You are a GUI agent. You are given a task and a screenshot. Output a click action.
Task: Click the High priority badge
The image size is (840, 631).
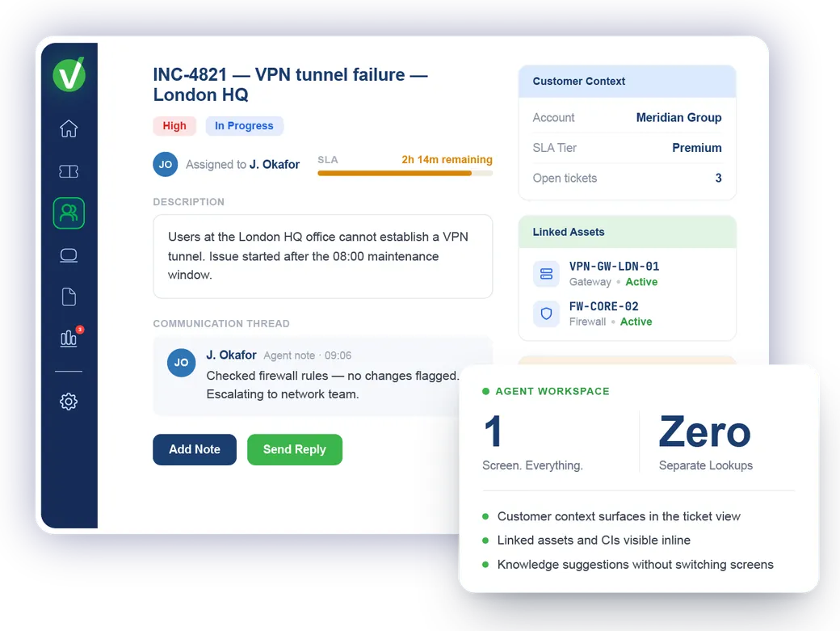(x=174, y=126)
